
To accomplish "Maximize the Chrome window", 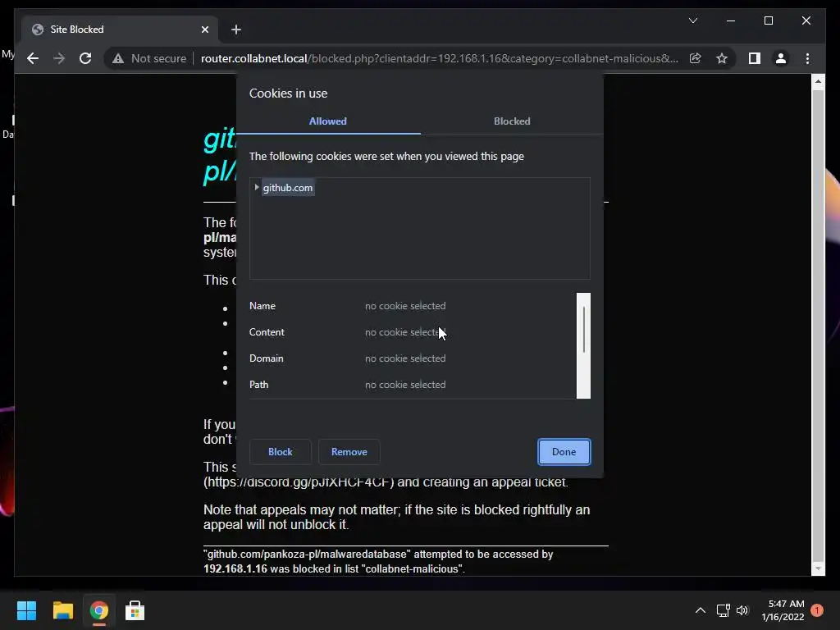I will [768, 21].
